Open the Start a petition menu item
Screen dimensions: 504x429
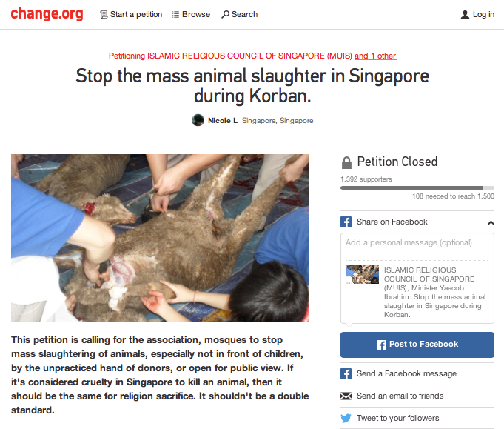pyautogui.click(x=131, y=15)
